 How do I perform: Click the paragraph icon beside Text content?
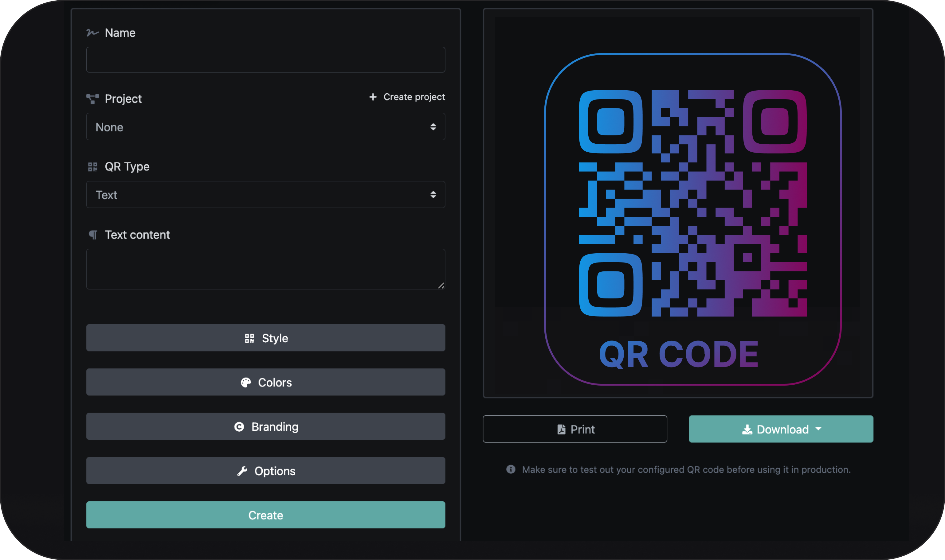click(93, 235)
